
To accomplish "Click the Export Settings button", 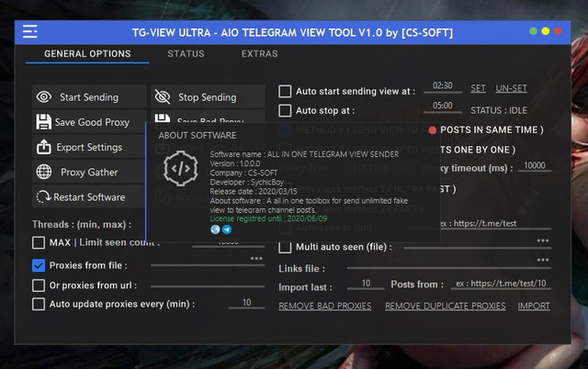I will (x=89, y=147).
